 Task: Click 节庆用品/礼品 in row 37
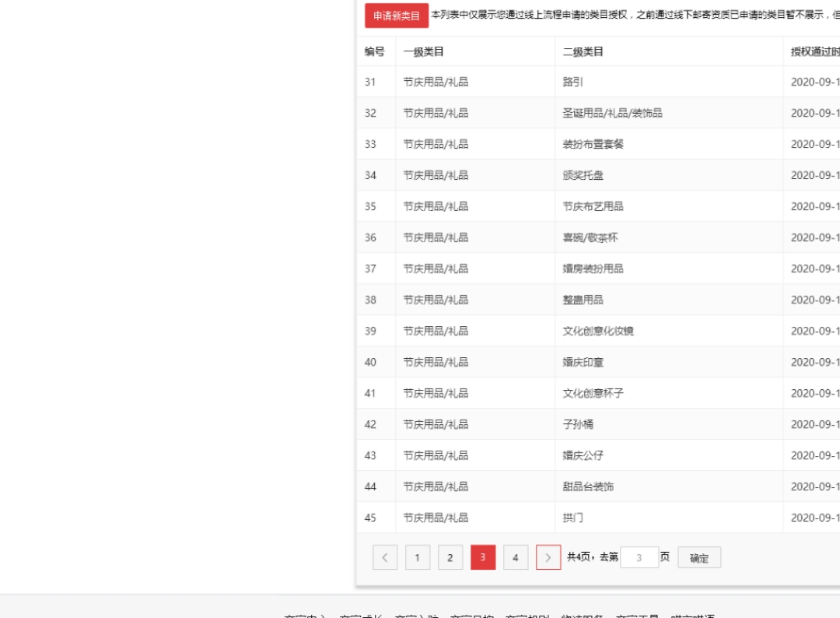tap(436, 269)
